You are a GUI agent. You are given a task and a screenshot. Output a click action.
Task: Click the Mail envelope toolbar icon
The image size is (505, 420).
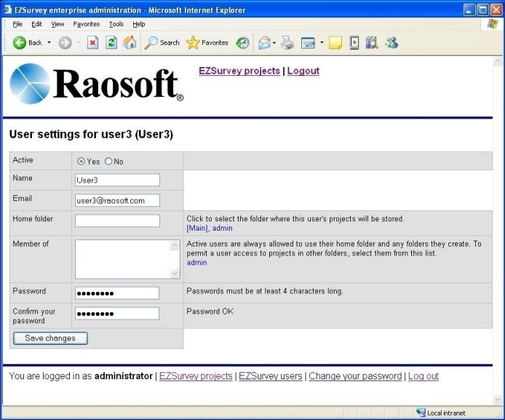[265, 43]
